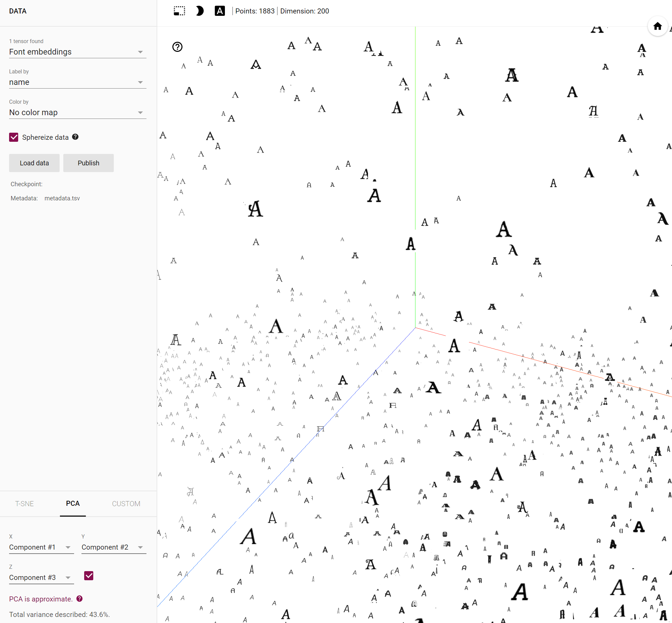672x623 pixels.
Task: Select Z axis Component #3 dropdown
Action: 41,578
